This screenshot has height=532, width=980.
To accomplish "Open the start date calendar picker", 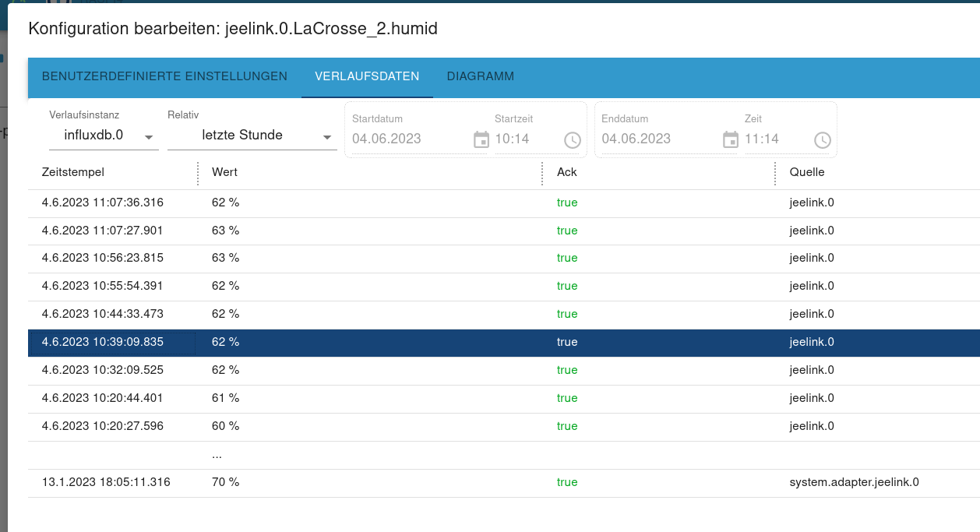I will (481, 139).
